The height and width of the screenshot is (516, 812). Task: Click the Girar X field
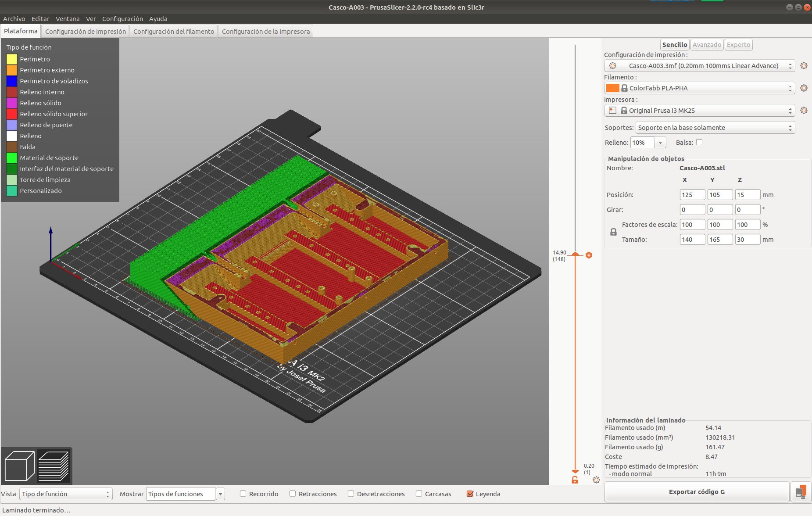(x=692, y=210)
